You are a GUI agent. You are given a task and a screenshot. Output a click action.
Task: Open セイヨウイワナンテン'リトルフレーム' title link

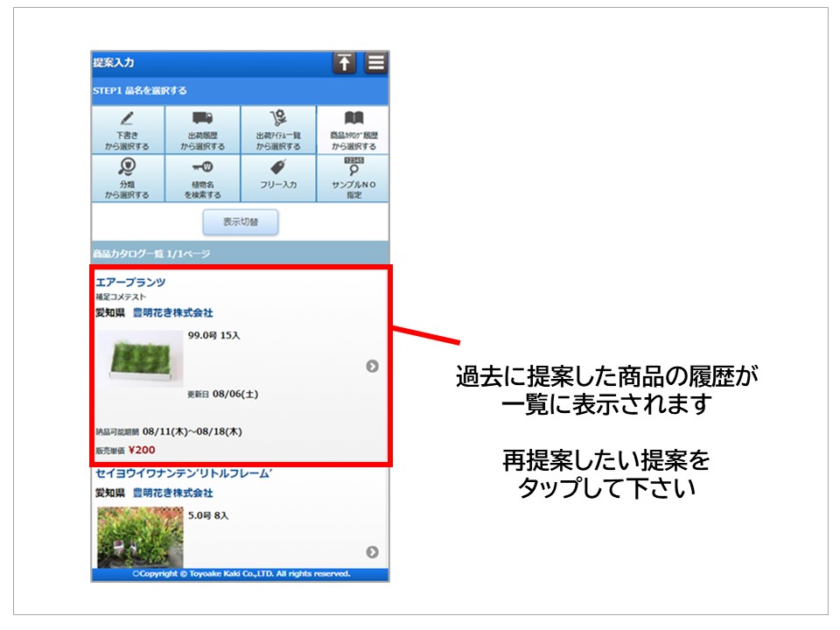(185, 473)
